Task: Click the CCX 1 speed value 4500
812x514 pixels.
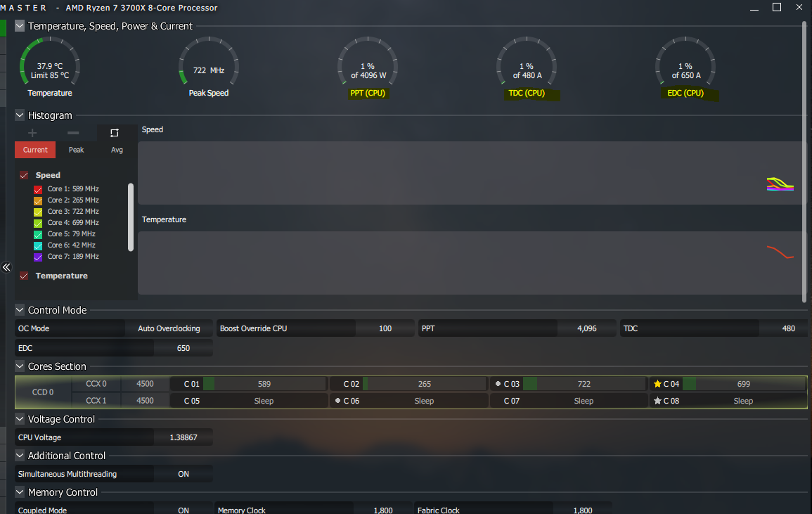Action: [145, 401]
